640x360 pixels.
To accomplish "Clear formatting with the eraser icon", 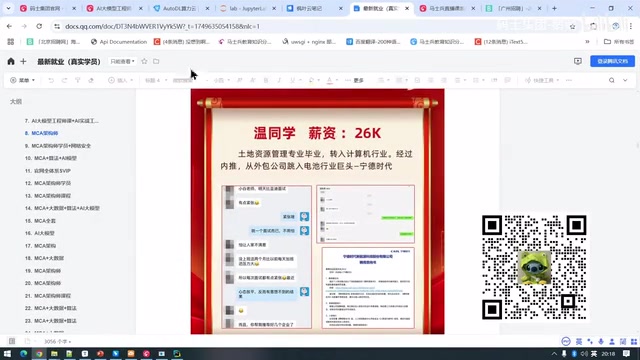I will point(91,80).
